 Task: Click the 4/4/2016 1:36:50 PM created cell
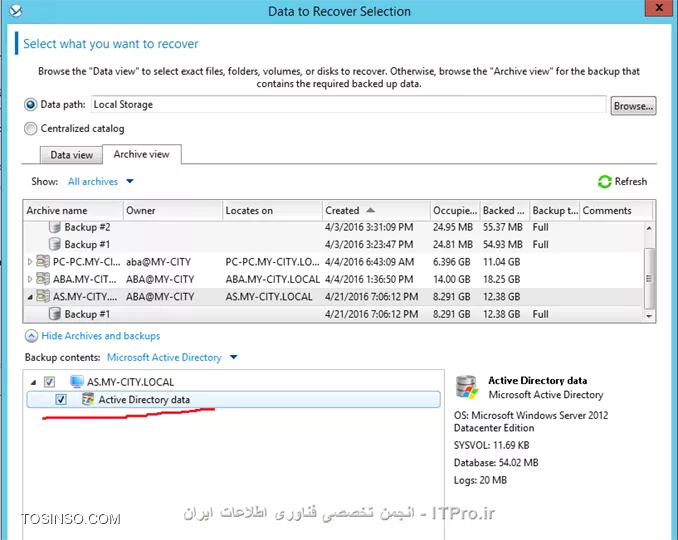point(369,279)
